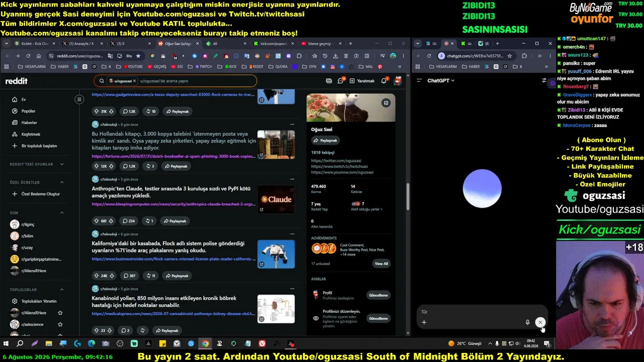Change the profile banner image icon
Screen dimensions: 644x362
coord(386,103)
